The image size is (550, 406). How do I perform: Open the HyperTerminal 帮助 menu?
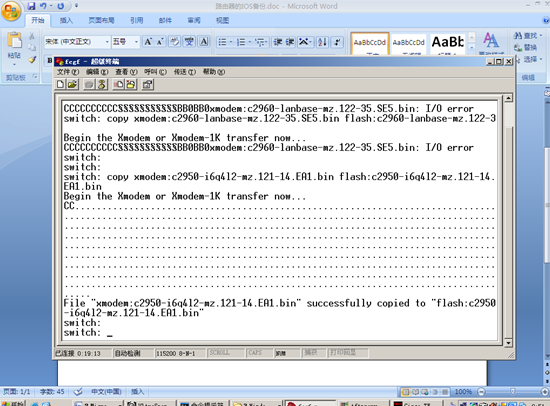coord(214,72)
